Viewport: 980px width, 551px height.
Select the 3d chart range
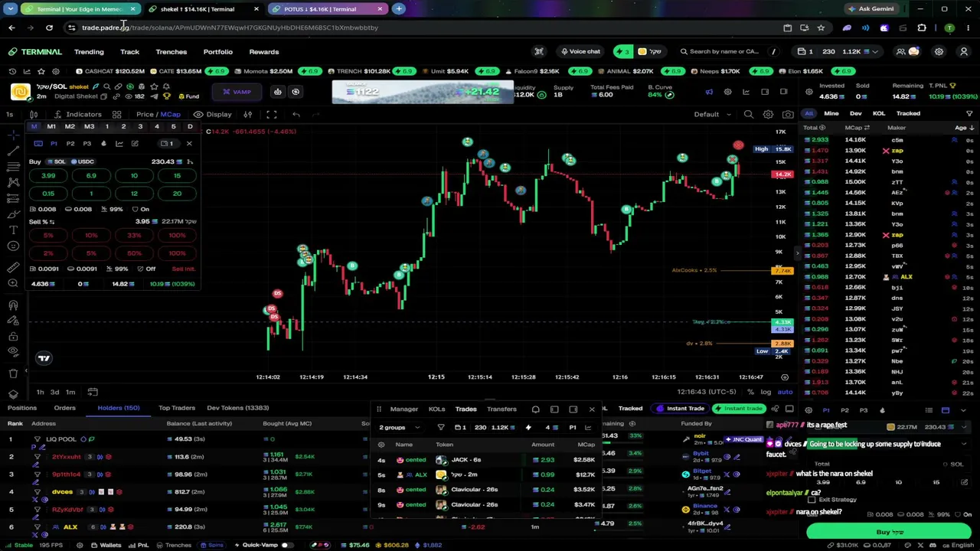pos(54,393)
